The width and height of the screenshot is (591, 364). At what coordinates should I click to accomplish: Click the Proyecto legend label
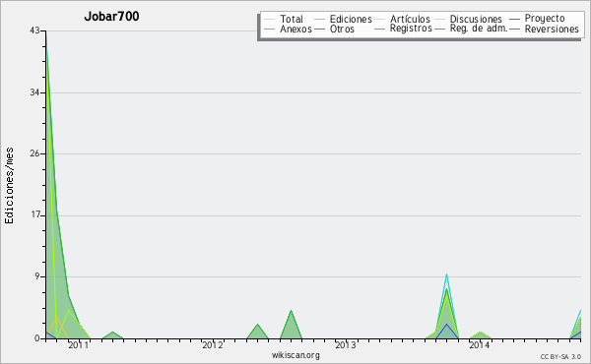coord(545,19)
